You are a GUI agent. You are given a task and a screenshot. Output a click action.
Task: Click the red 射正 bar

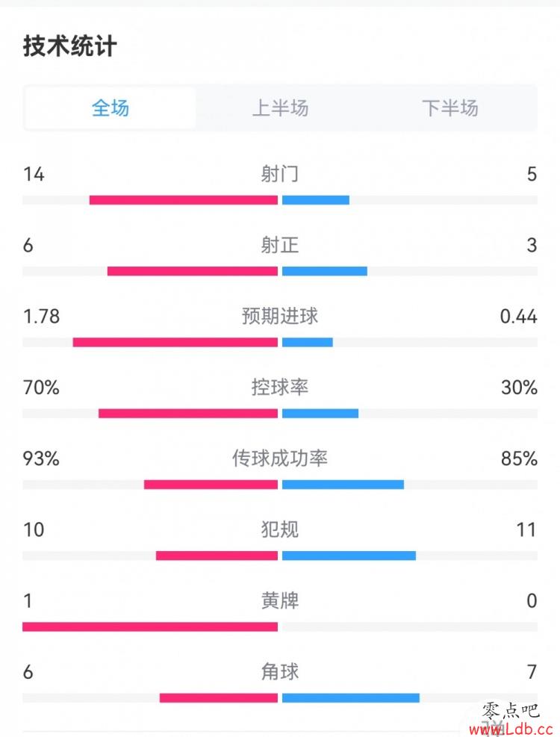pyautogui.click(x=193, y=271)
